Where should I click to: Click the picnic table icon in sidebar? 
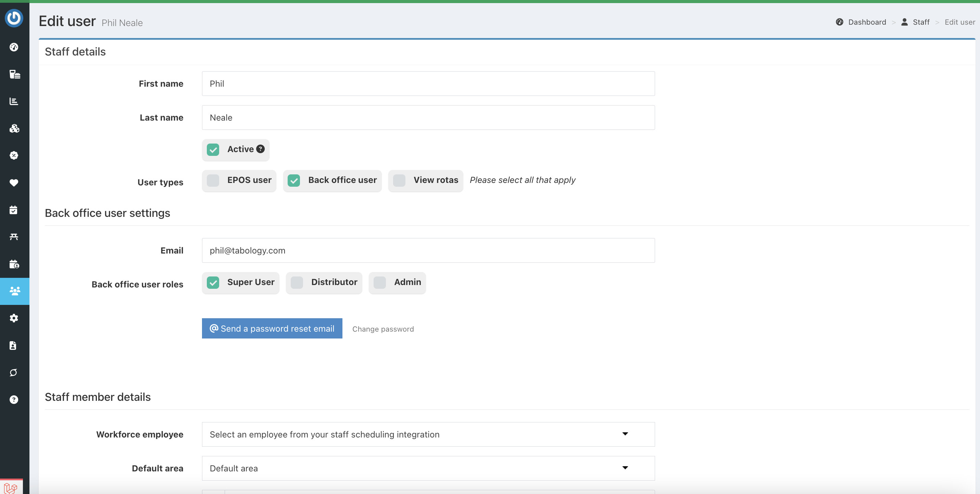(x=14, y=237)
